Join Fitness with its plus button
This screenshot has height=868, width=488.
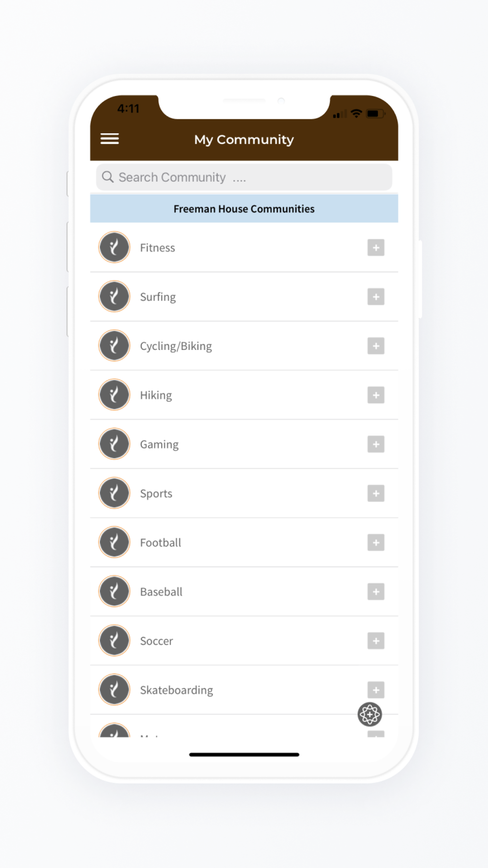pyautogui.click(x=376, y=248)
